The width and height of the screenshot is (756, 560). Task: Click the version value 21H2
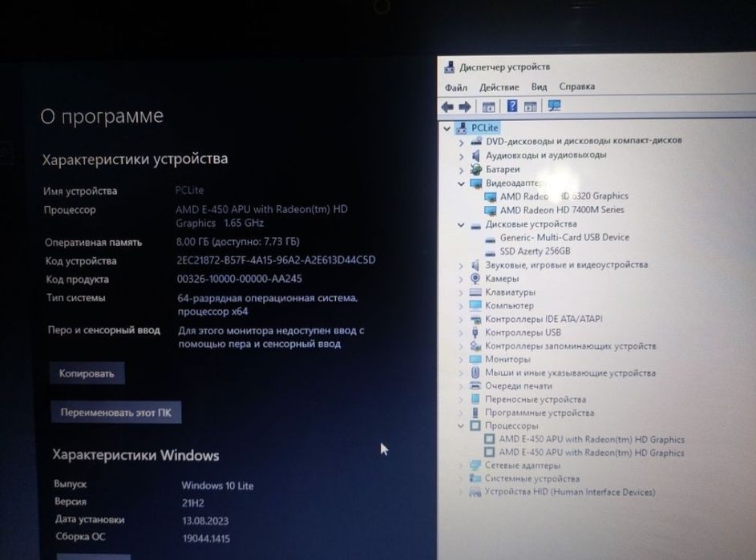tap(193, 503)
